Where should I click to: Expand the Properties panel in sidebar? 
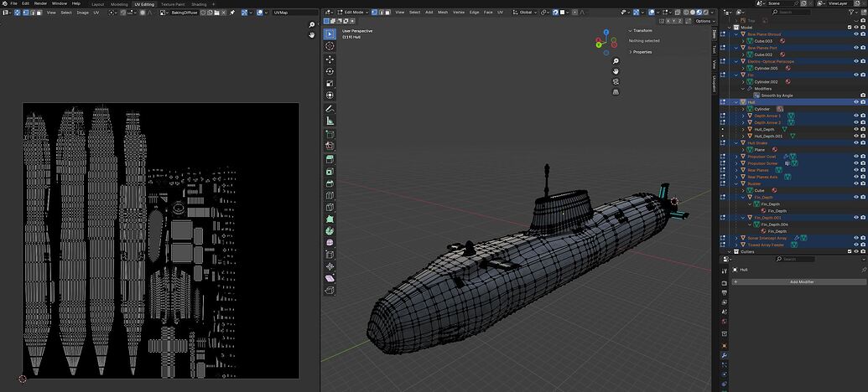tap(631, 52)
